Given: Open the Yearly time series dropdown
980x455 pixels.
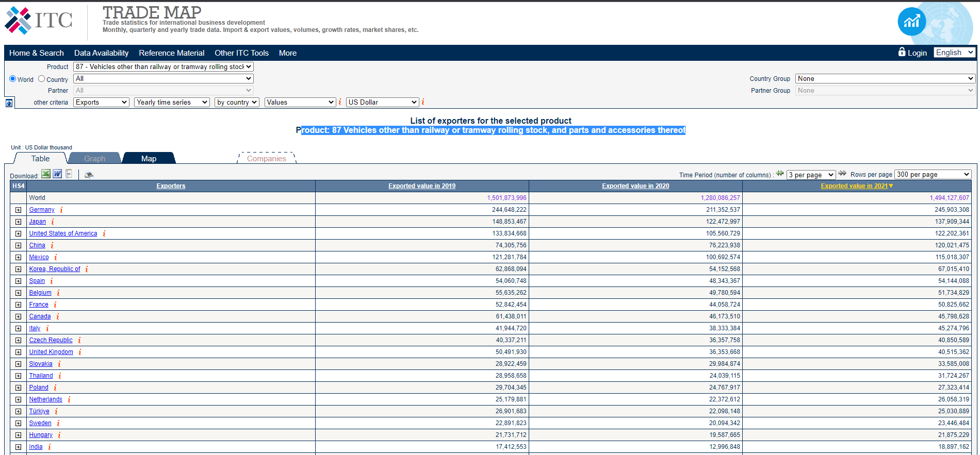Looking at the screenshot, I should [172, 102].
